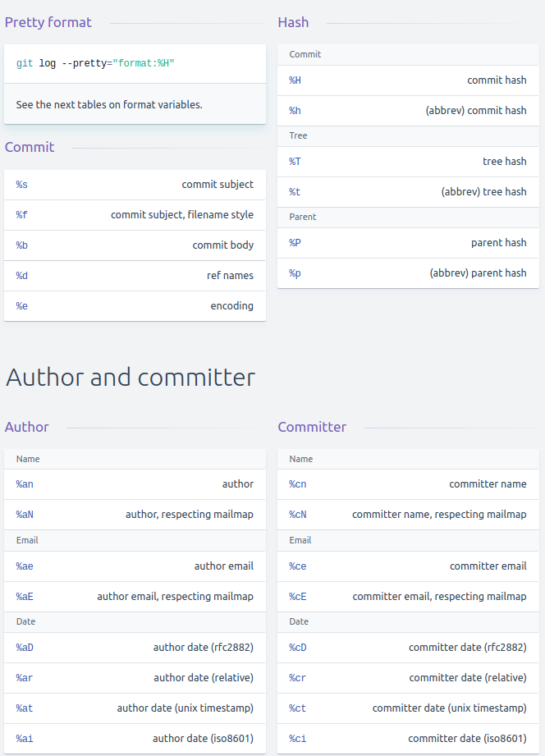Image resolution: width=545 pixels, height=756 pixels.
Task: Select the Committer section heading
Action: [312, 427]
